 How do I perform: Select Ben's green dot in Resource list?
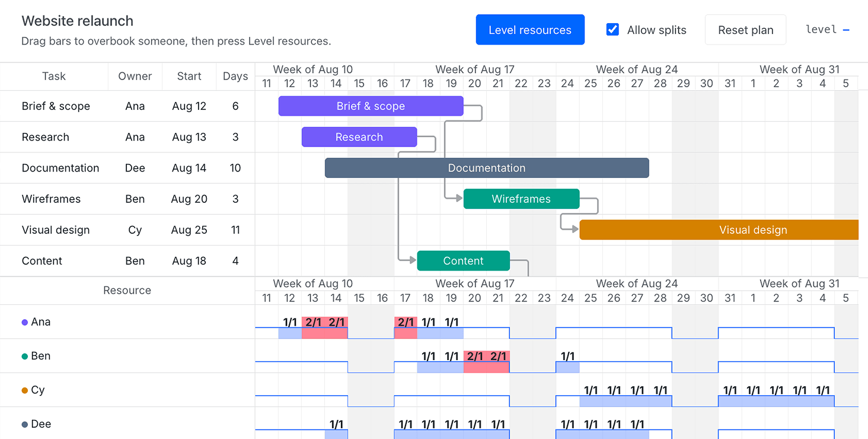(25, 357)
